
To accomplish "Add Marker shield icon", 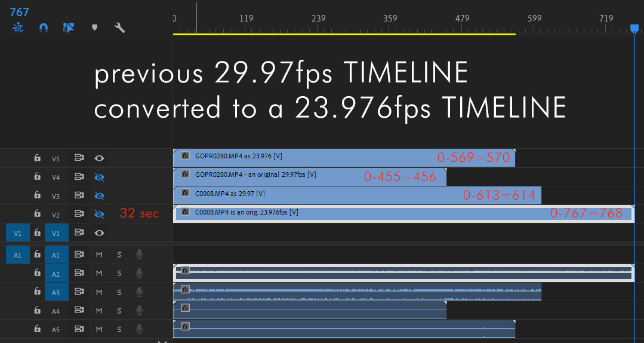I will (x=94, y=27).
